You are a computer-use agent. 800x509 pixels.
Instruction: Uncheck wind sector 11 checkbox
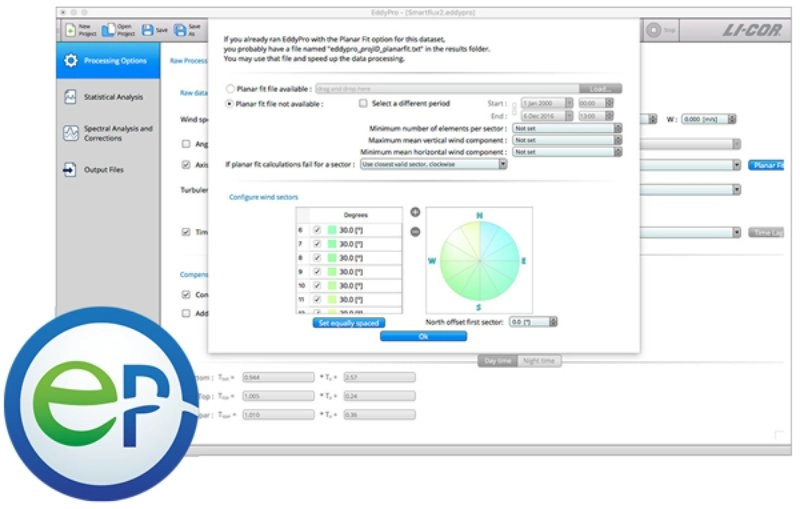(317, 299)
